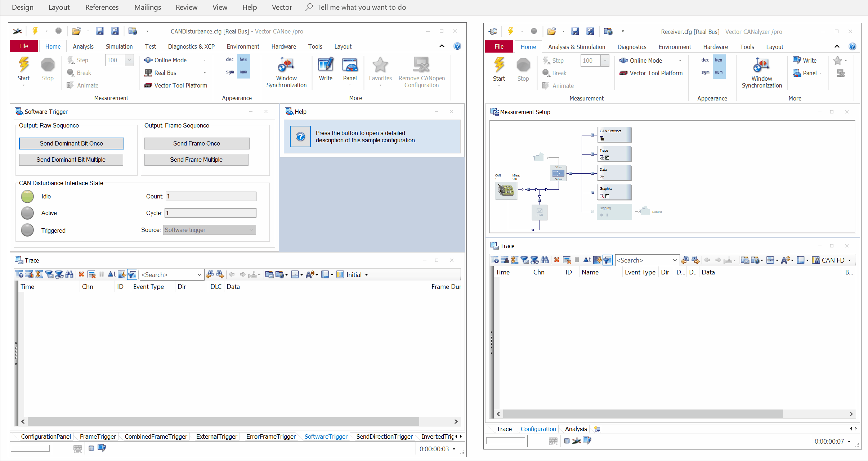Toggle sym display mode in CANalyzer
The image size is (868, 461).
pyautogui.click(x=705, y=72)
